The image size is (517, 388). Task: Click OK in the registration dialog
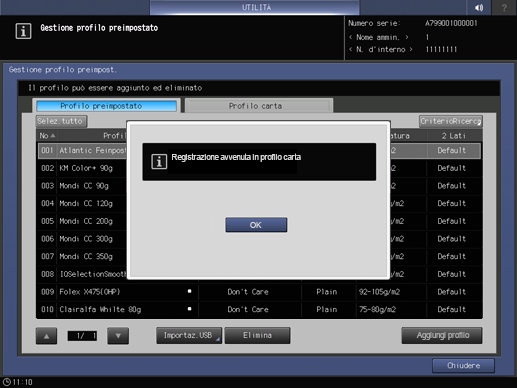256,225
